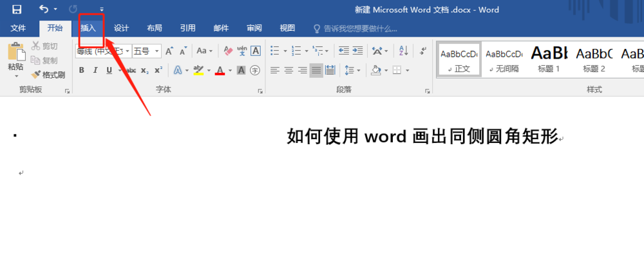644x255 pixels.
Task: Select the 标题 1 style thumbnail
Action: [549, 59]
